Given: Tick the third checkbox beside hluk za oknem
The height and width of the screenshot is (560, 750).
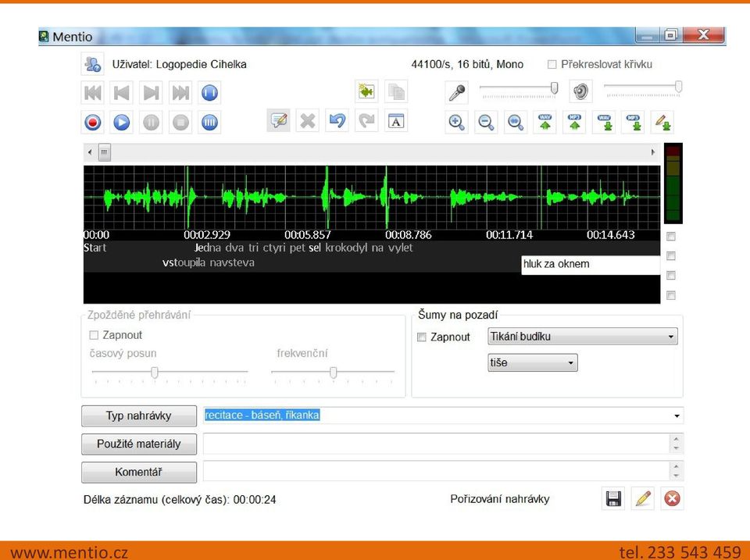Looking at the screenshot, I should 671,276.
